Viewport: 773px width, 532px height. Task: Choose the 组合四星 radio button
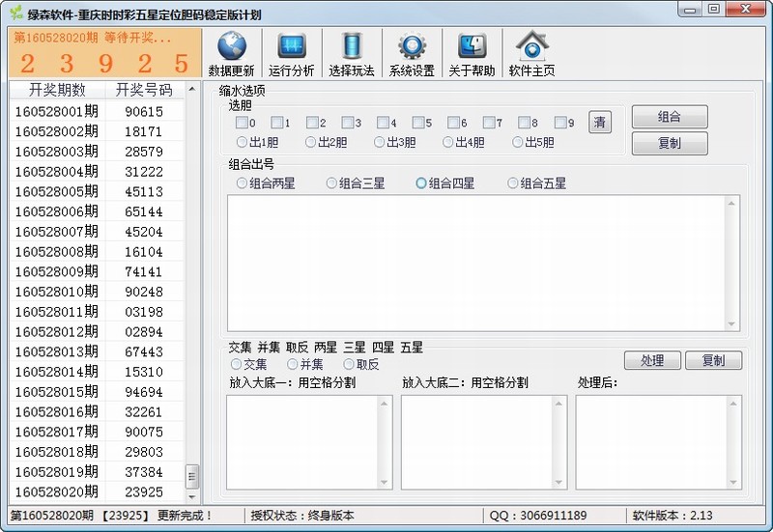[421, 183]
